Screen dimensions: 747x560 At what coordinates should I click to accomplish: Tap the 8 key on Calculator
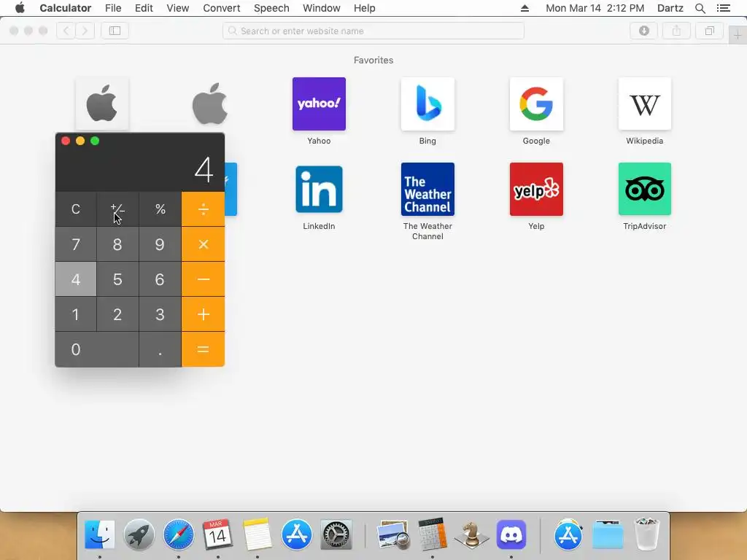click(117, 244)
